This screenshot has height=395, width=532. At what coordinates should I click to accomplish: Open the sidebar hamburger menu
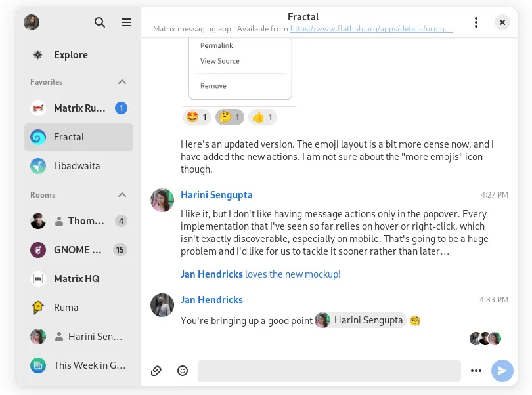pos(126,22)
